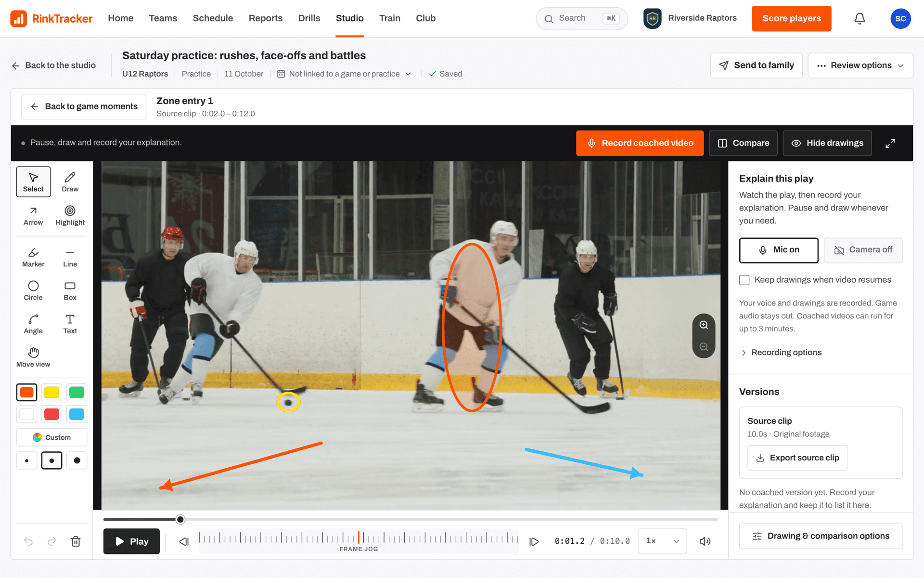Open the Home menu
Screen dimensions: 924x578
click(120, 18)
